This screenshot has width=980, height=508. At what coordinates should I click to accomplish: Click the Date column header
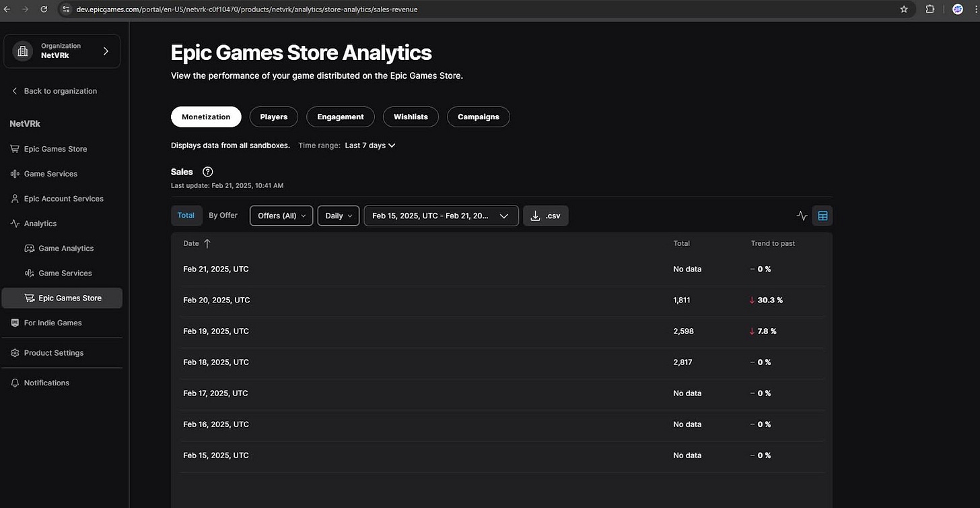coord(191,243)
